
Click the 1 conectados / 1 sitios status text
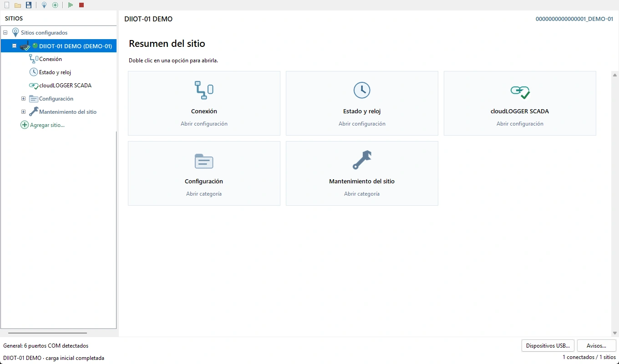pyautogui.click(x=589, y=357)
